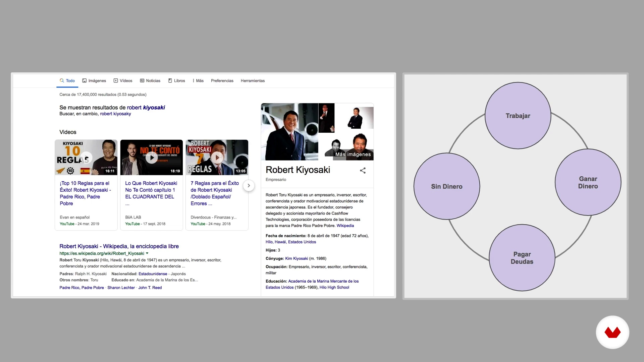Click the Noticias newspaper icon
Screen dimensions: 644x362
coord(142,80)
